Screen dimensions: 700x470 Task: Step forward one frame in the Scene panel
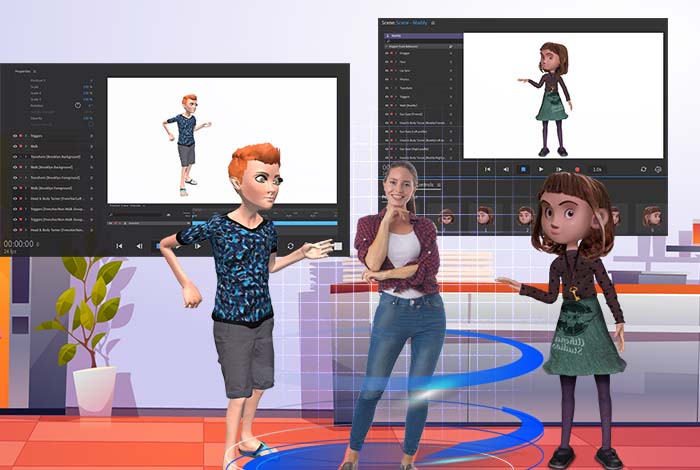click(x=558, y=170)
